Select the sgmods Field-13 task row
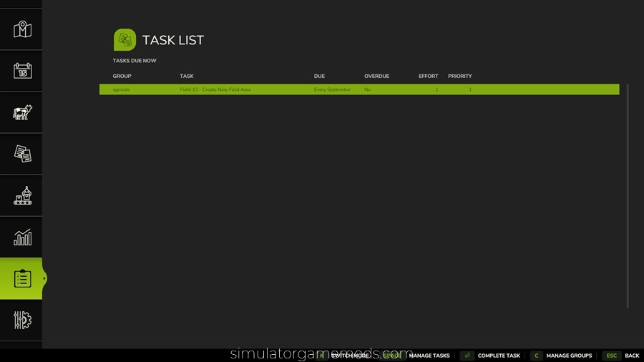 tap(359, 89)
